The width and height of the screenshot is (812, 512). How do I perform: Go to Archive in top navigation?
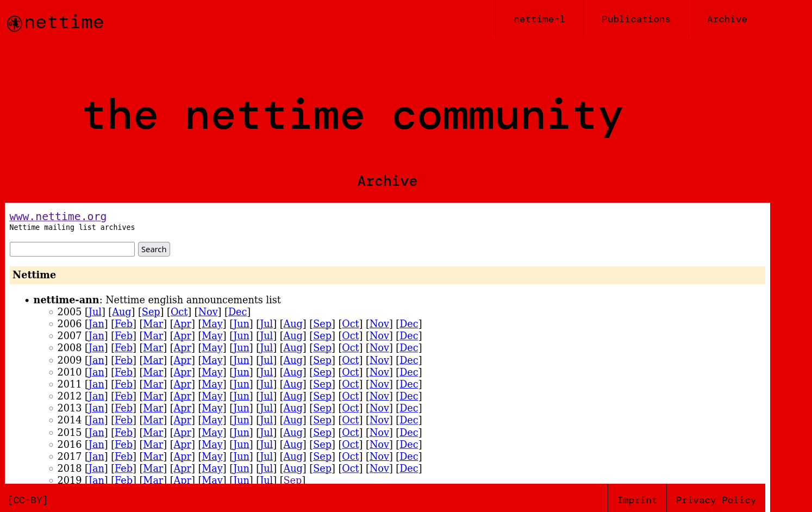click(727, 20)
